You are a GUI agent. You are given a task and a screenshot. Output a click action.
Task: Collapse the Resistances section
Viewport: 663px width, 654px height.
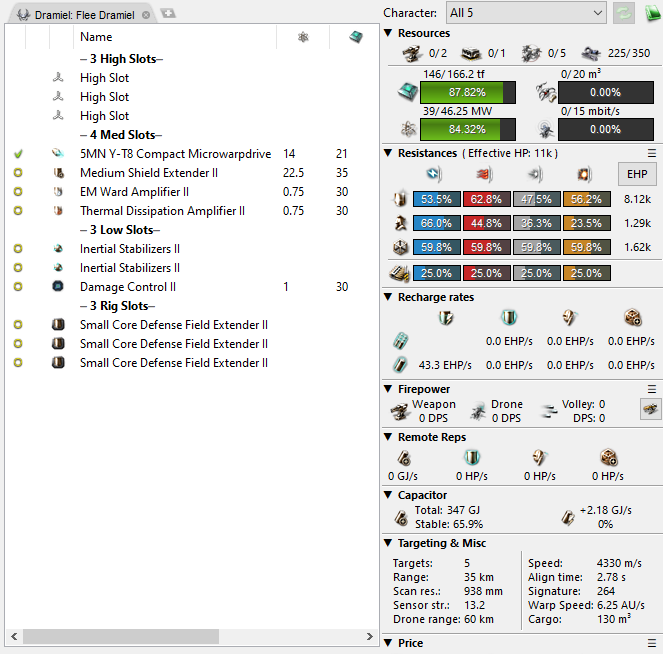click(x=388, y=153)
